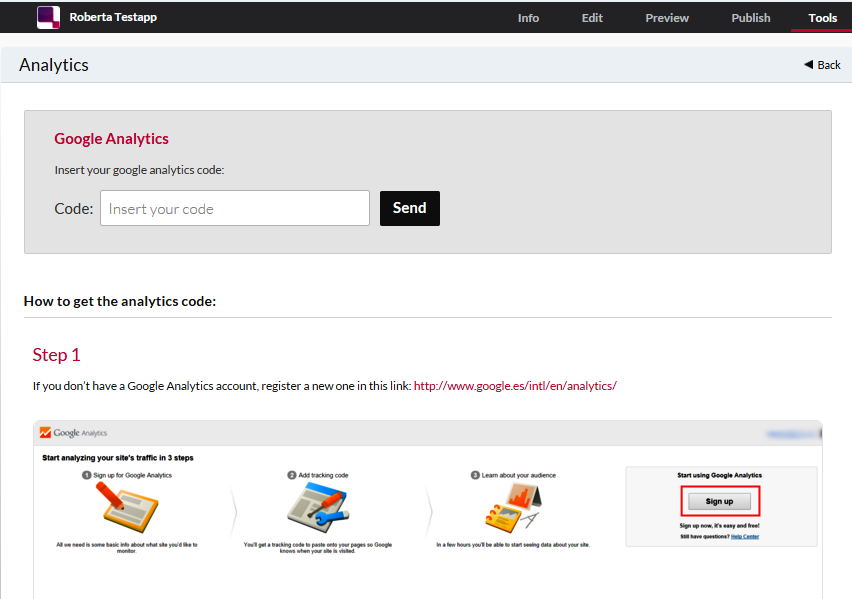Click the Help Center link in tutorial image

tap(744, 536)
